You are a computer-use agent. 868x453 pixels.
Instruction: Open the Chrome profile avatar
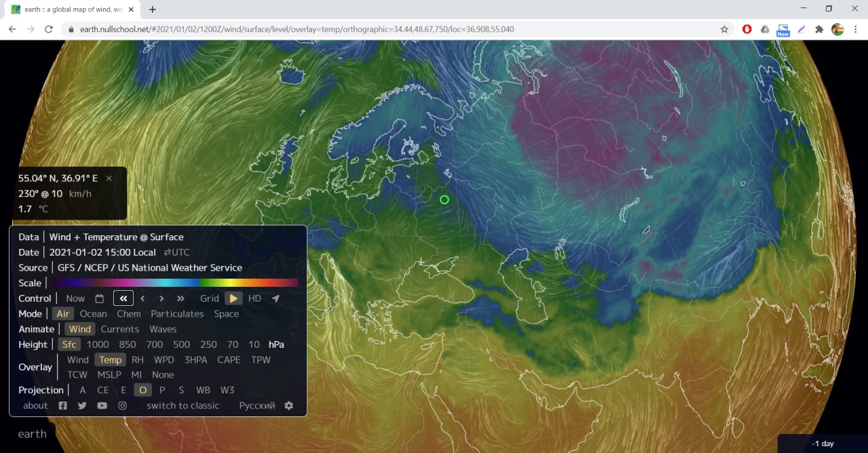coord(837,29)
